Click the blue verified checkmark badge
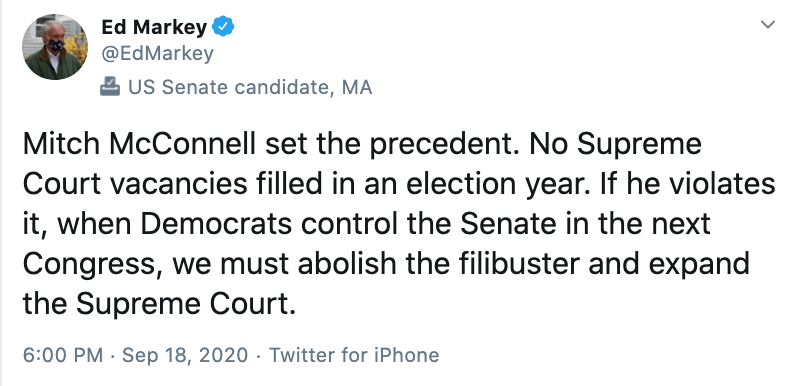 (x=223, y=26)
